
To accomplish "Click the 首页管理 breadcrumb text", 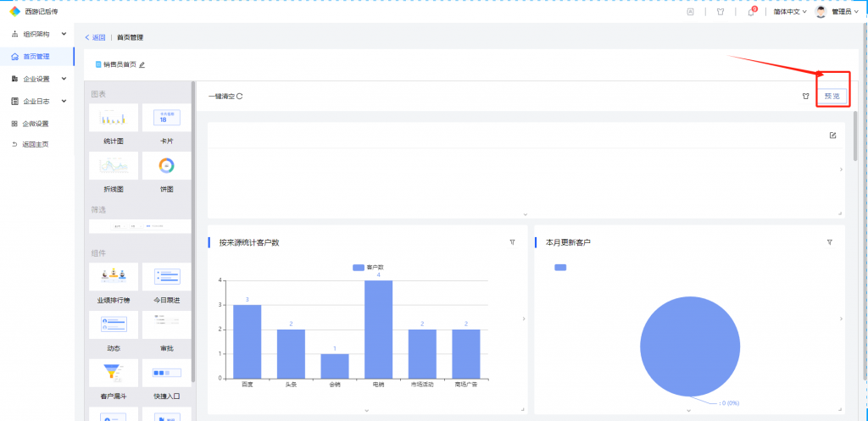I will coord(130,37).
